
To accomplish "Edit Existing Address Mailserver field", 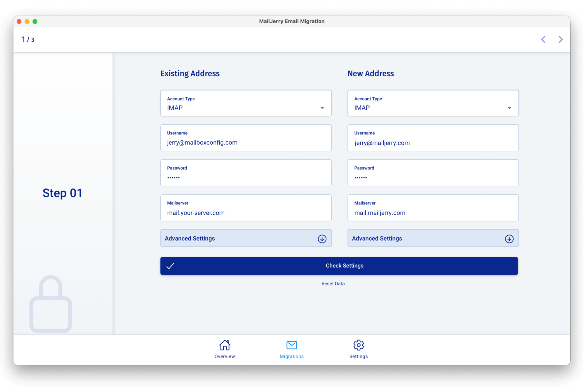I will (246, 208).
